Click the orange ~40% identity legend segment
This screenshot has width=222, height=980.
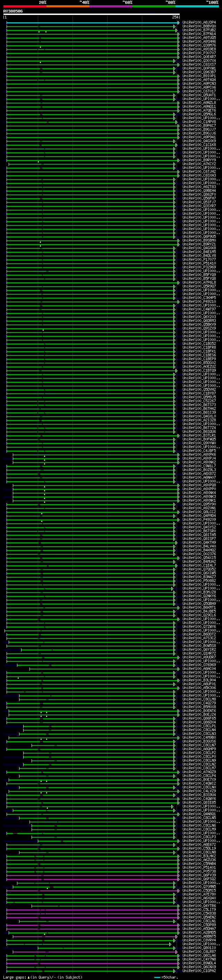[x=68, y=6]
